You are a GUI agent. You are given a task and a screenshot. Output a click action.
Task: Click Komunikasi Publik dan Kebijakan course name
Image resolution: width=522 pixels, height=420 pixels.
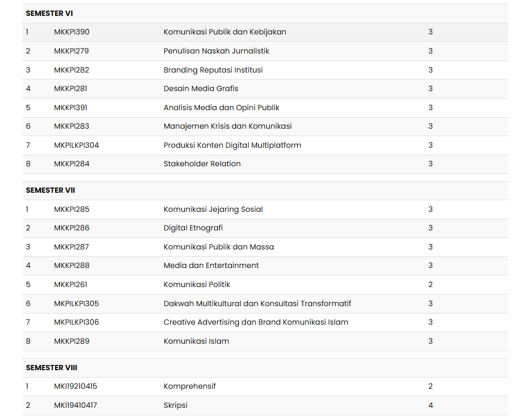(225, 32)
